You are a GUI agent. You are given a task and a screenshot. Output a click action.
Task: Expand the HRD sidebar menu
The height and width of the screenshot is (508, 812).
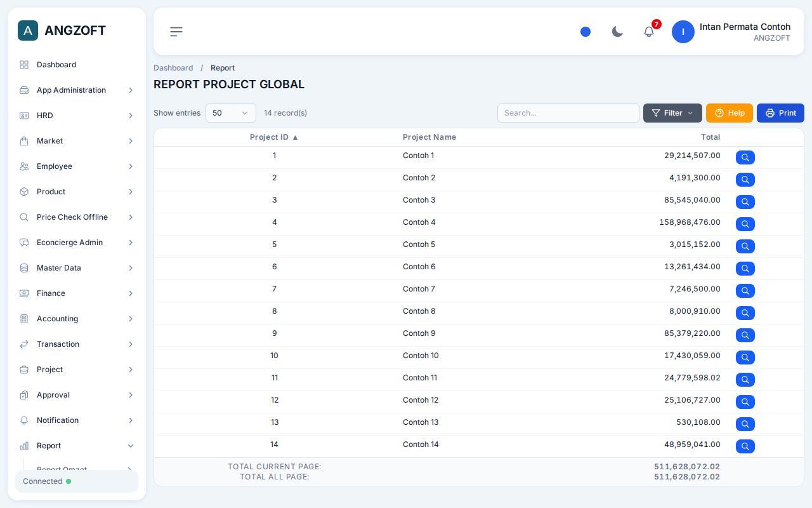(77, 116)
